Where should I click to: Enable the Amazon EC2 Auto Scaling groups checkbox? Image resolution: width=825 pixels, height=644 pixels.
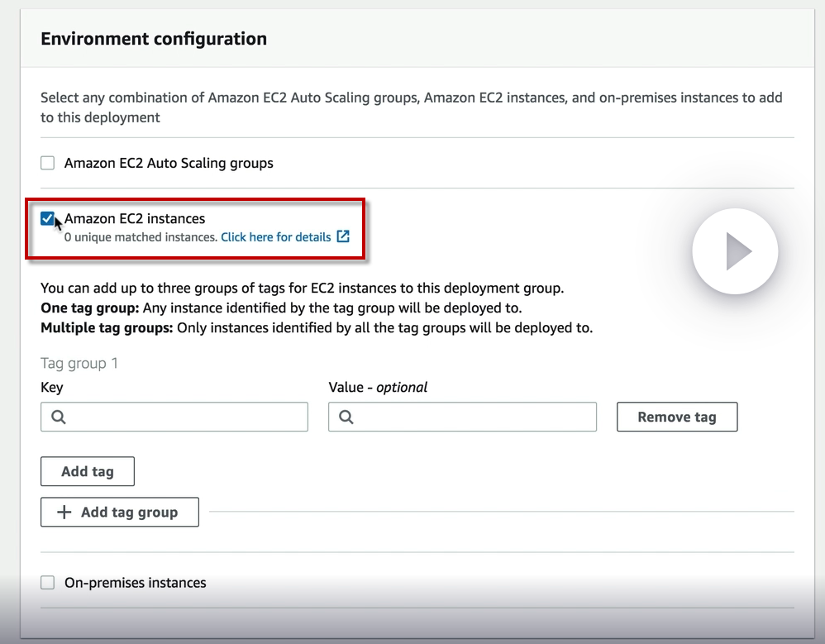(x=48, y=164)
